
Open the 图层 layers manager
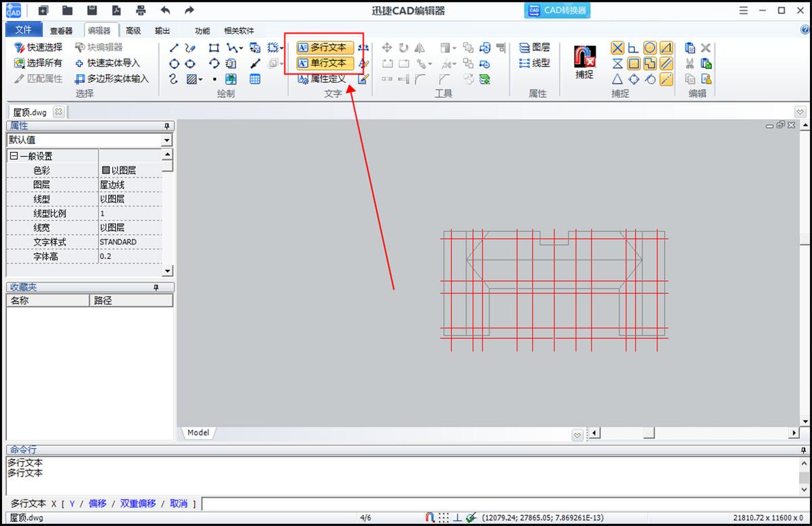pyautogui.click(x=535, y=47)
